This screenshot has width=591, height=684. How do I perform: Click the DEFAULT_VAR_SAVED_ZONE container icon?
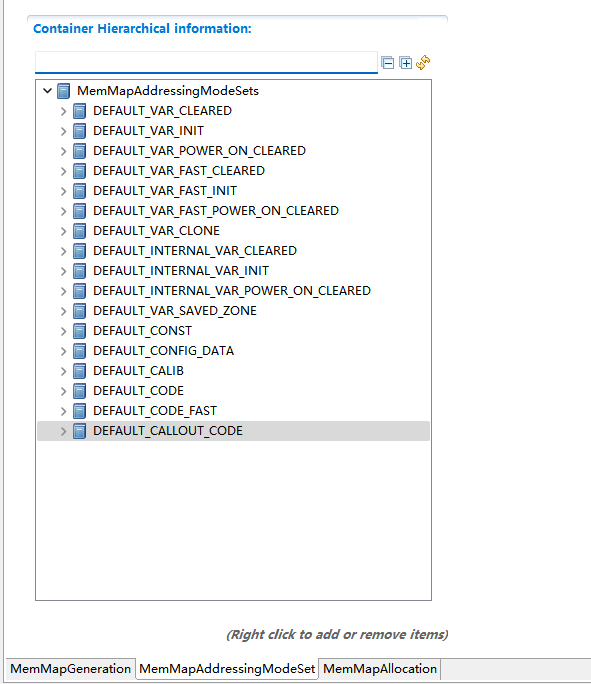pyautogui.click(x=79, y=311)
